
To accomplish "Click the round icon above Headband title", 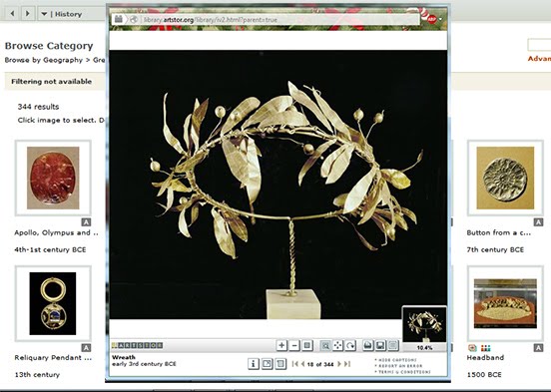I will 472,348.
